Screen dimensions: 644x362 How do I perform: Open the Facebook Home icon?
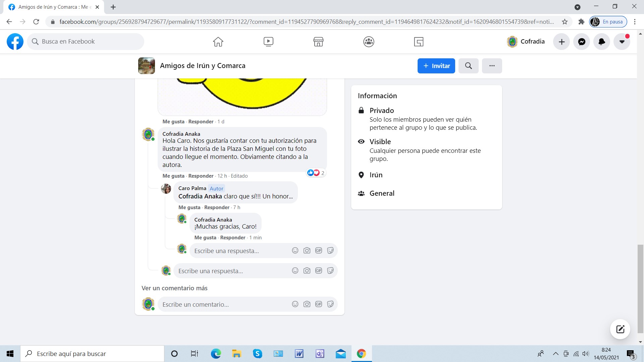coord(218,42)
